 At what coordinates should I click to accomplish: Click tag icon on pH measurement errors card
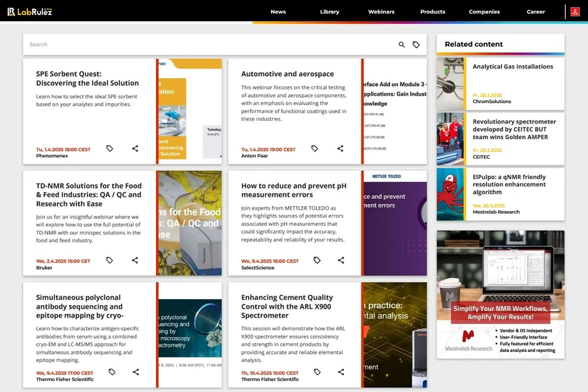point(317,260)
